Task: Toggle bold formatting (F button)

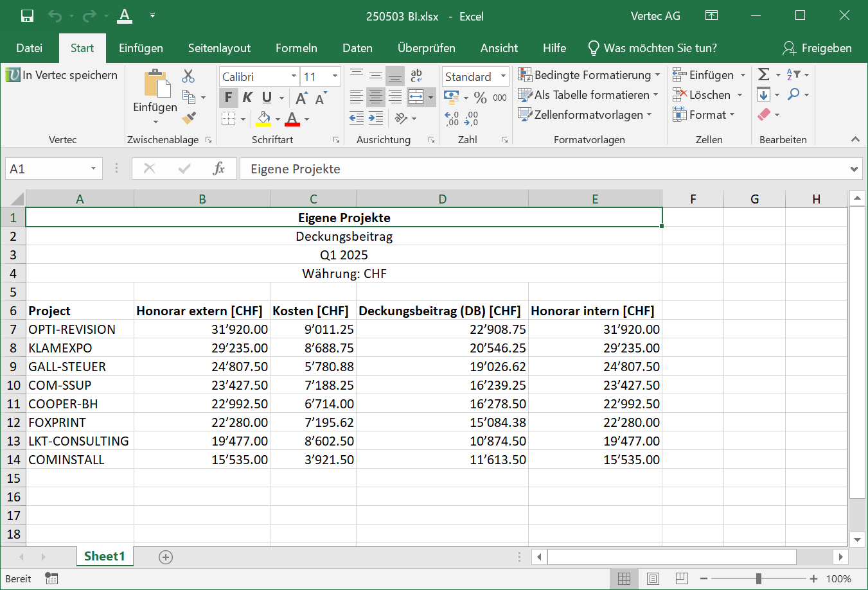Action: [228, 98]
